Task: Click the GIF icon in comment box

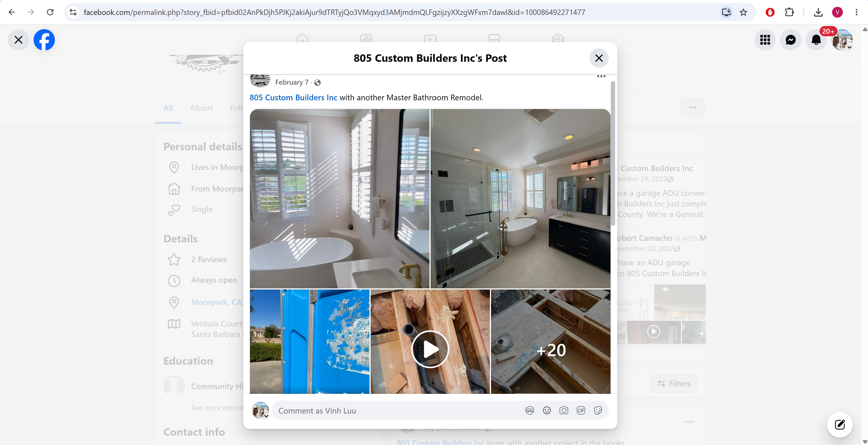Action: (x=581, y=410)
